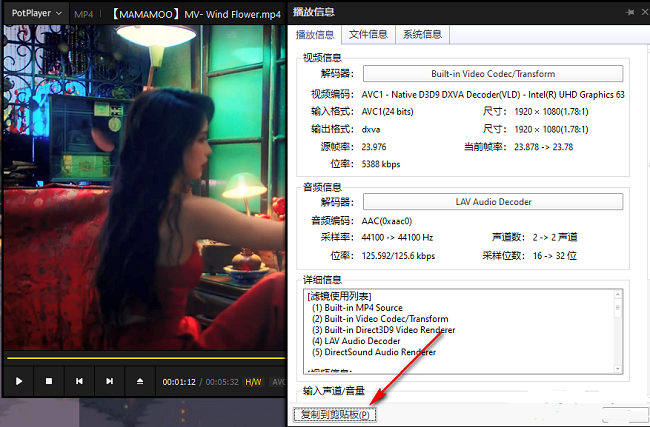Image resolution: width=650 pixels, height=427 pixels.
Task: Click the yellow seek bar
Action: [x=146, y=358]
